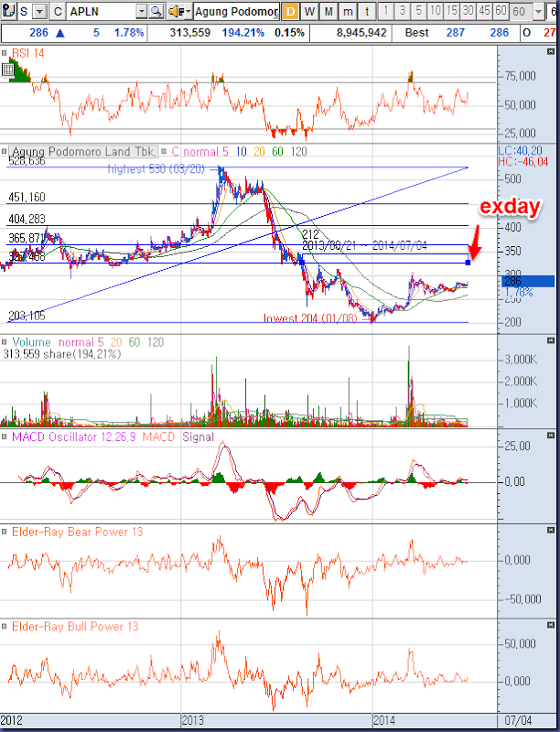
Task: Choose the 10 minute interval button
Action: point(435,11)
